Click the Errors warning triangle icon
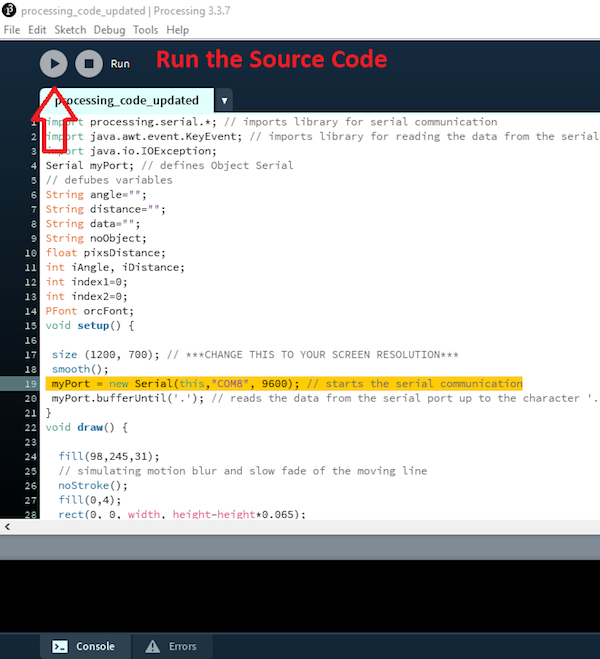Viewport: 600px width, 659px height. click(153, 646)
